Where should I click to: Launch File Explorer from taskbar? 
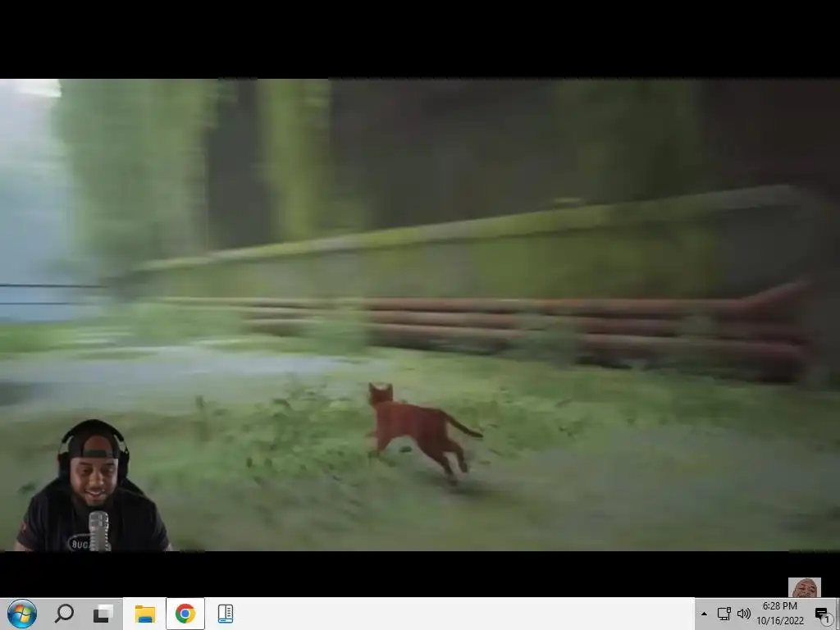coord(144,614)
